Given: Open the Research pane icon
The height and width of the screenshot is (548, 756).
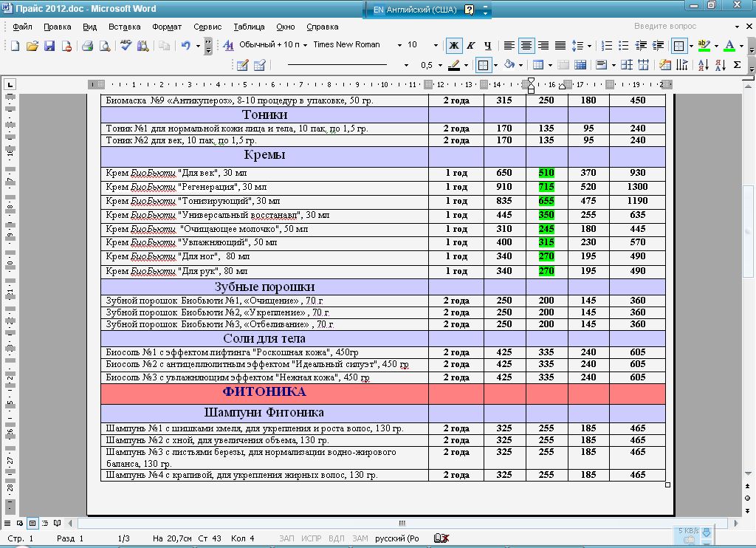Looking at the screenshot, I should pyautogui.click(x=142, y=46).
